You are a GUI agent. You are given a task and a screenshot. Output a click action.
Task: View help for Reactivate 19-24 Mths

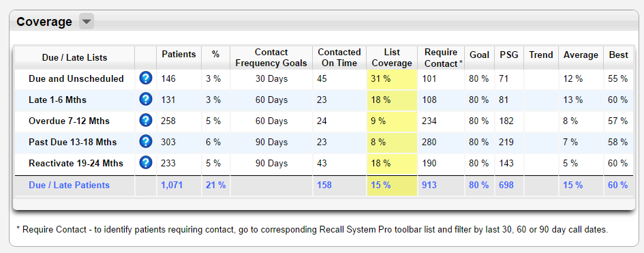point(146,162)
